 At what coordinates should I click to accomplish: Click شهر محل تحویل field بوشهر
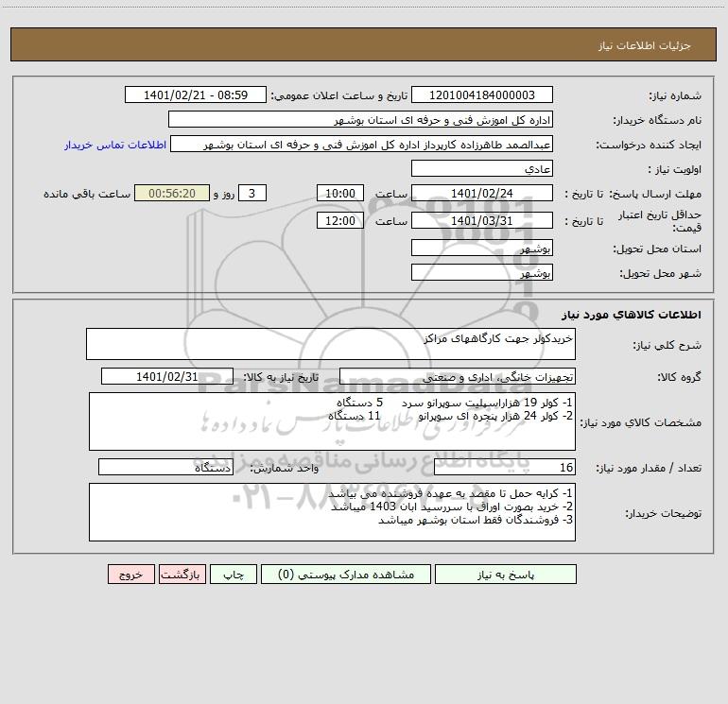[482, 273]
